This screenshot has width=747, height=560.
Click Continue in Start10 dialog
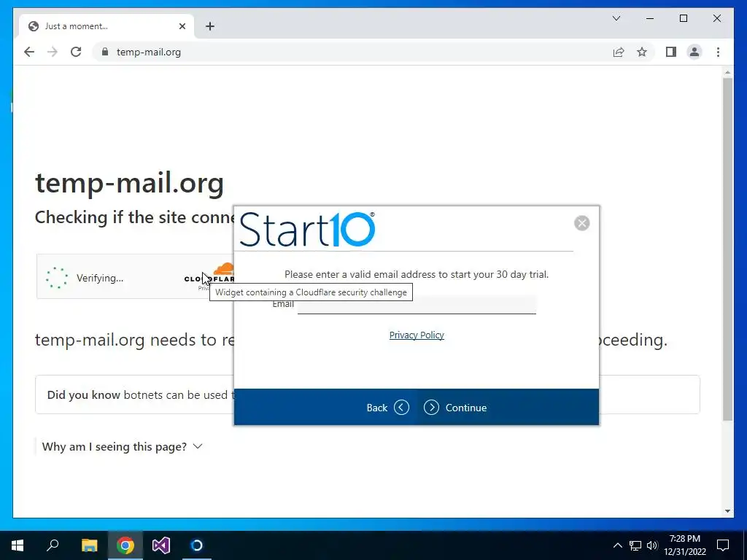click(x=455, y=408)
